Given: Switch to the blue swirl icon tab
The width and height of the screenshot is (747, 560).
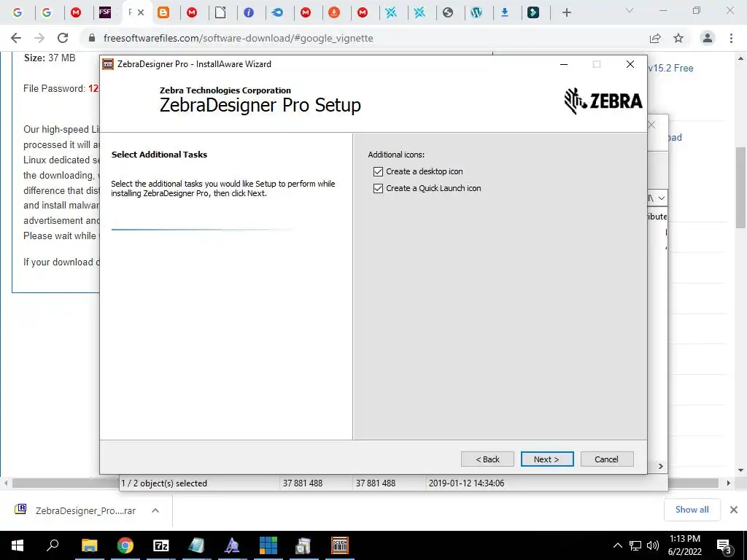Looking at the screenshot, I should tap(277, 12).
